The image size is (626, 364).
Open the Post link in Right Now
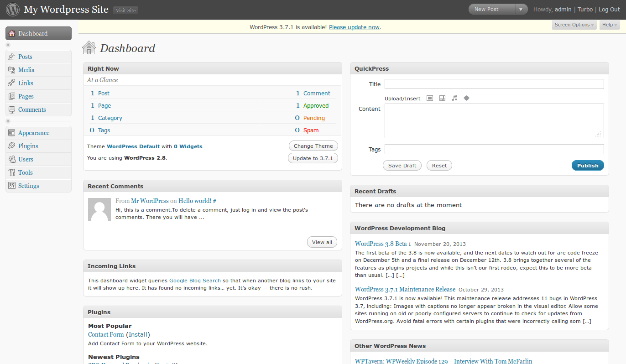[104, 93]
